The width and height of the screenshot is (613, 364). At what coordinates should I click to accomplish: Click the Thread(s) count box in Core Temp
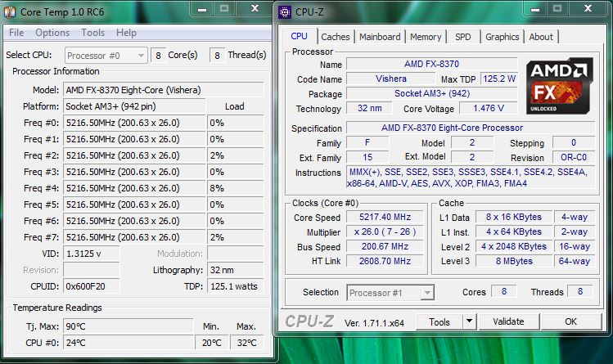tap(218, 56)
